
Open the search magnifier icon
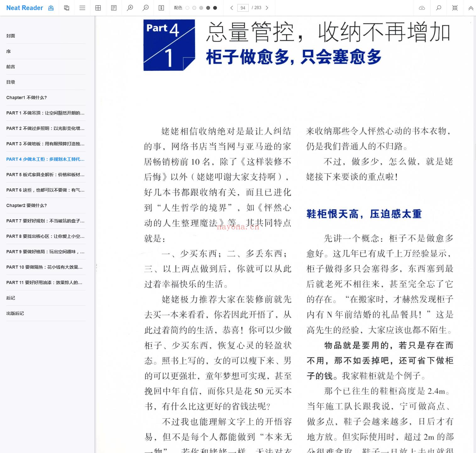coord(439,8)
